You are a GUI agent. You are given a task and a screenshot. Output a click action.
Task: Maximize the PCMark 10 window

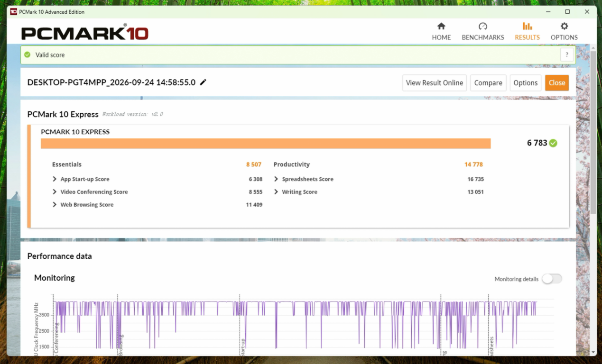(x=567, y=12)
